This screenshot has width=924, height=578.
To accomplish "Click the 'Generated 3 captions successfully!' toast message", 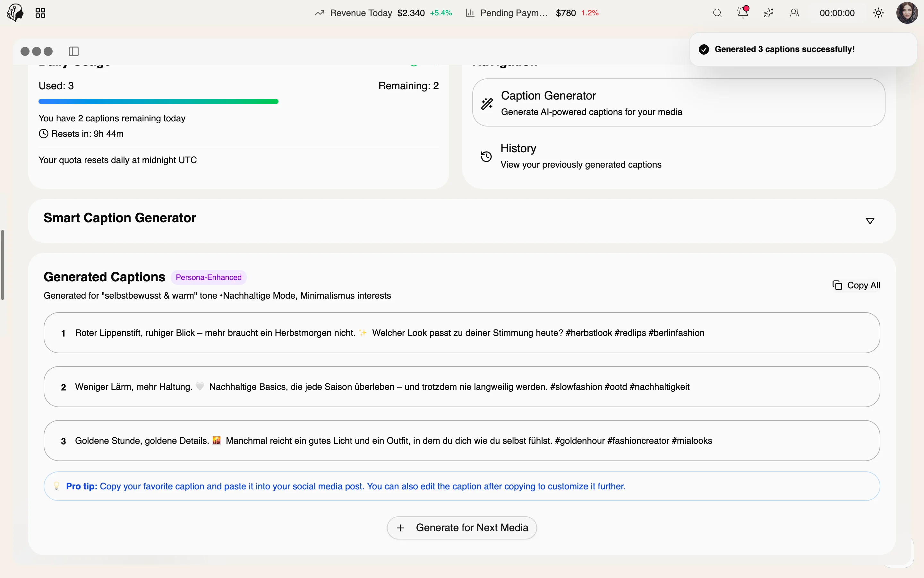I will tap(784, 49).
